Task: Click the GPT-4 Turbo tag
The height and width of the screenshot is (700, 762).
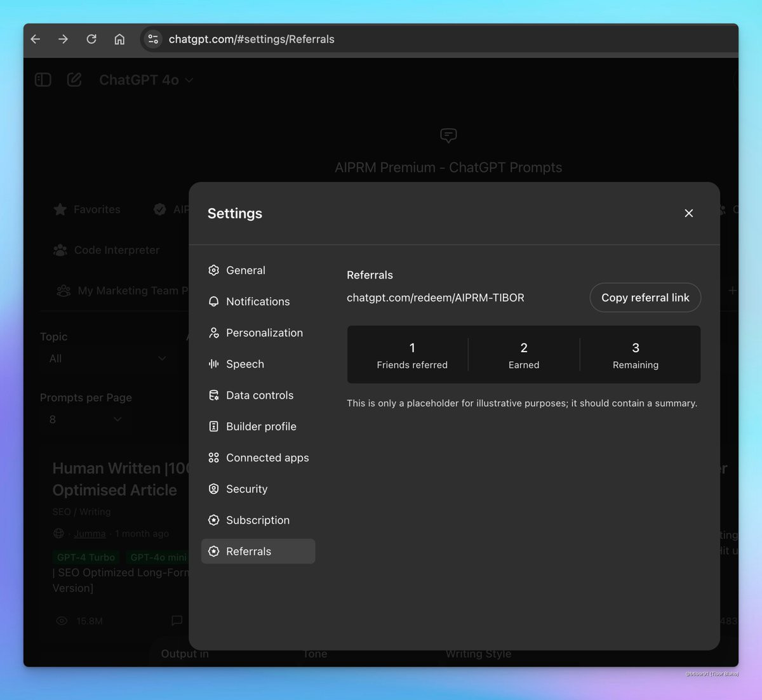Action: pos(86,557)
